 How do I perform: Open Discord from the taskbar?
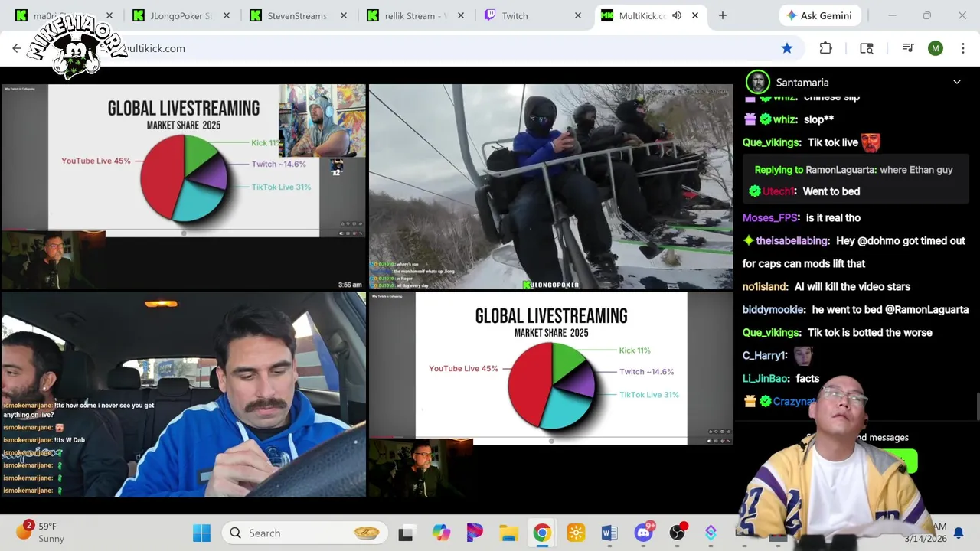643,533
